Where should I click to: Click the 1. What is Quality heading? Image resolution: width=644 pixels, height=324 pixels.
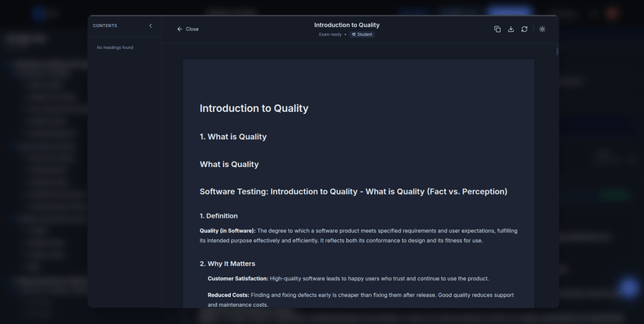pos(233,137)
